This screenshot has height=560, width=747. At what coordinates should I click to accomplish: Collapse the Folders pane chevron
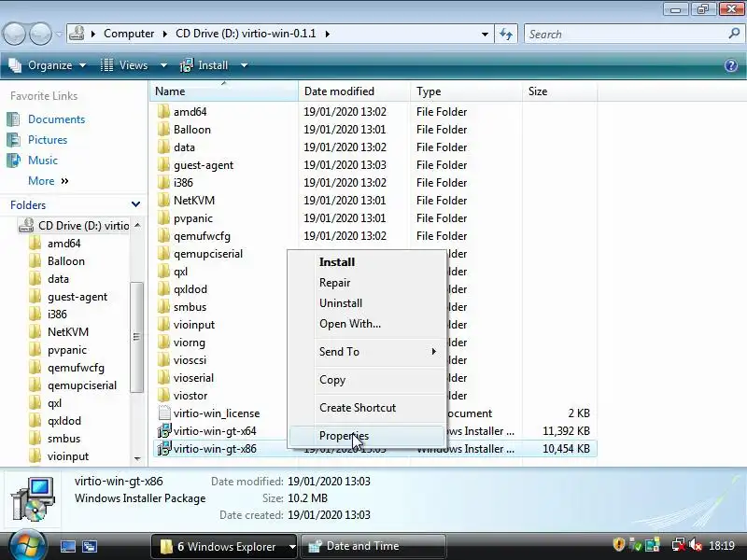pos(135,204)
